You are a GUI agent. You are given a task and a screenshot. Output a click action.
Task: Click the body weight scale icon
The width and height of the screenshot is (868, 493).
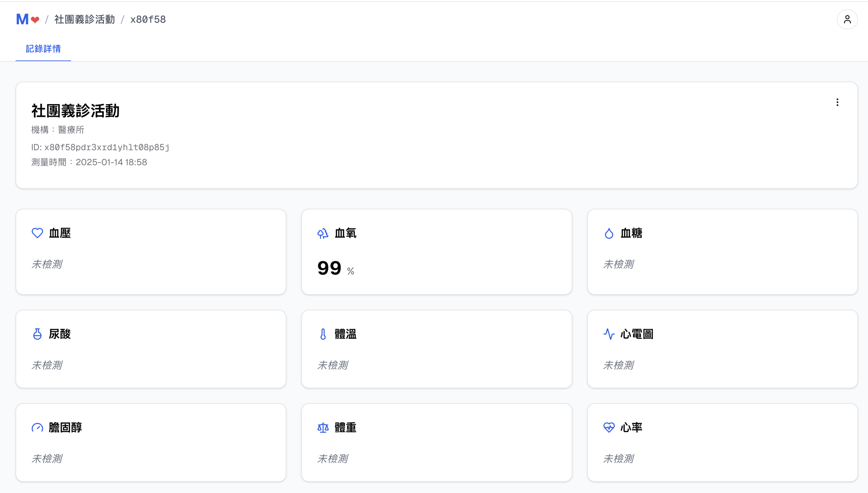coord(323,427)
